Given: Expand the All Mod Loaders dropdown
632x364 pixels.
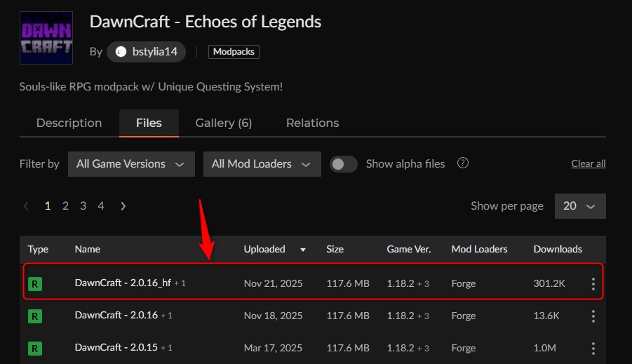Looking at the screenshot, I should tap(262, 164).
